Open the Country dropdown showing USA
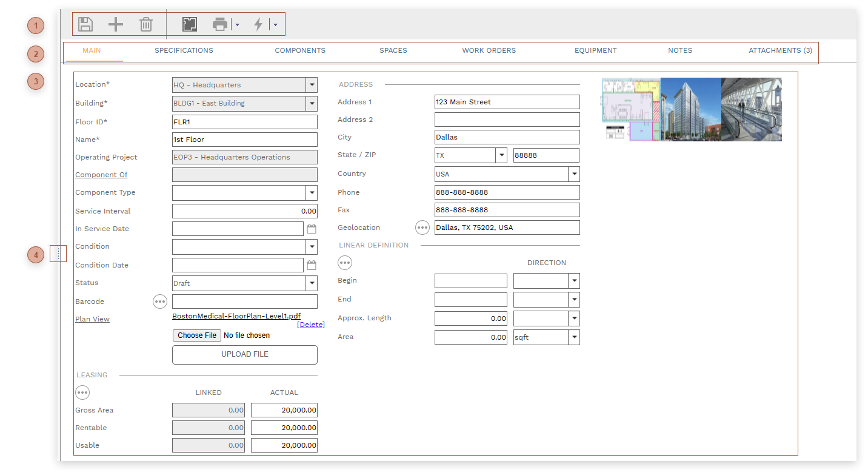 [x=573, y=175]
